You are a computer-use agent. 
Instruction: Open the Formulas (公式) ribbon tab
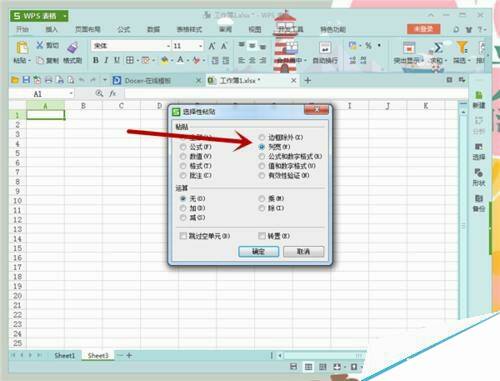(124, 29)
